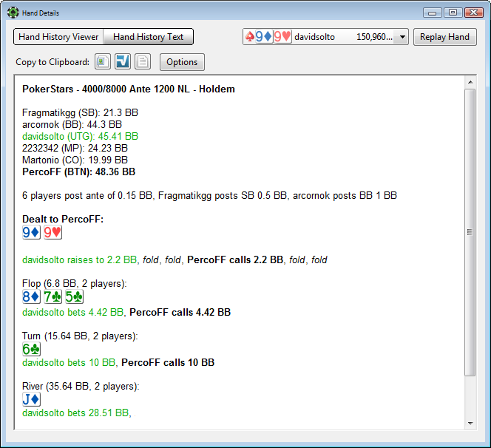
Task: Click the 9 of diamonds hole card
Action: (x=31, y=233)
